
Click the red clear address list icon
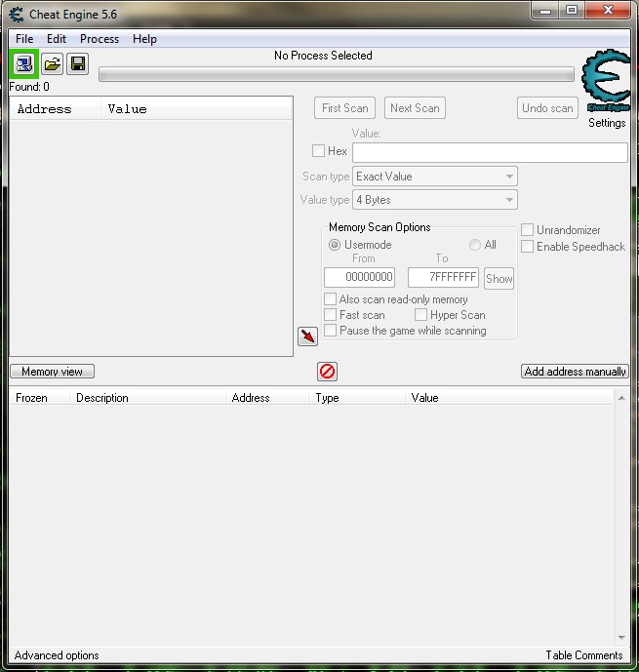tap(328, 372)
